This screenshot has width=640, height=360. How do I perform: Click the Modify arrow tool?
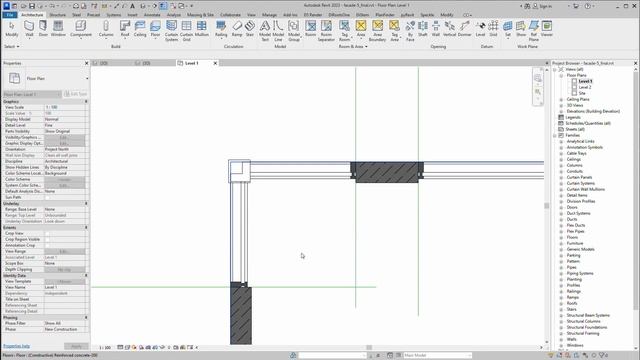[x=12, y=29]
